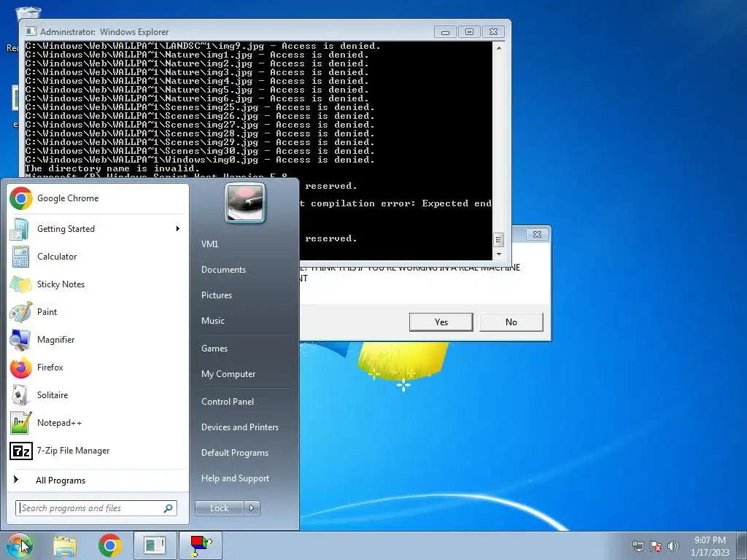Close the warning dialog
This screenshot has height=560, width=747.
(537, 234)
